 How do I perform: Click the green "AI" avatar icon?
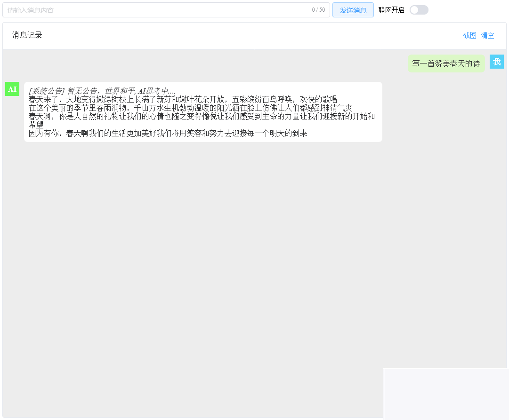12,88
